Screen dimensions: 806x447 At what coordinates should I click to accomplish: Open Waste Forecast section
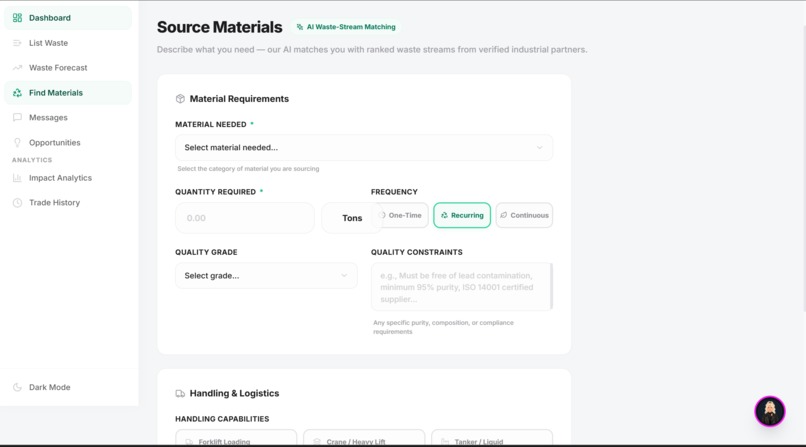[x=68, y=68]
